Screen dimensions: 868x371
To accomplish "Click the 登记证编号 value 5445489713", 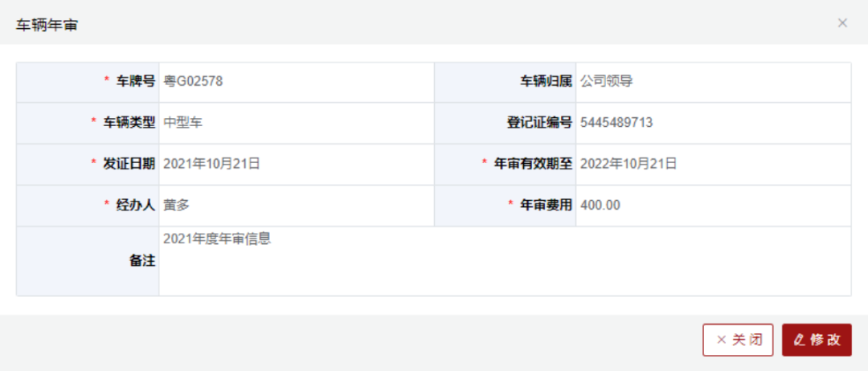I will (x=616, y=123).
